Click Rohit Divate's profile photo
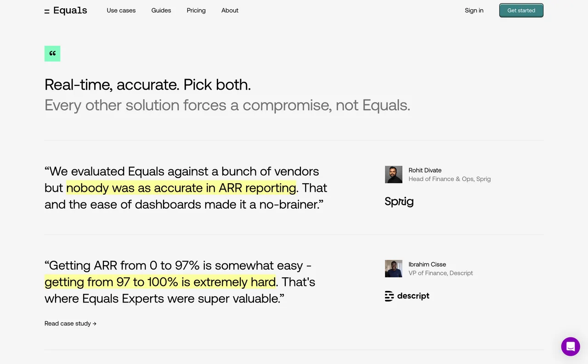The height and width of the screenshot is (364, 588). pos(393,174)
